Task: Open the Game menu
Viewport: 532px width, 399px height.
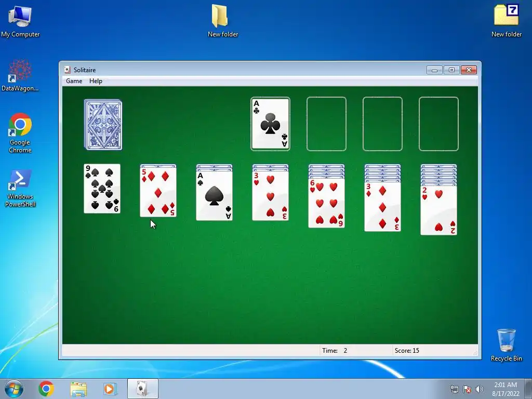Action: 74,81
